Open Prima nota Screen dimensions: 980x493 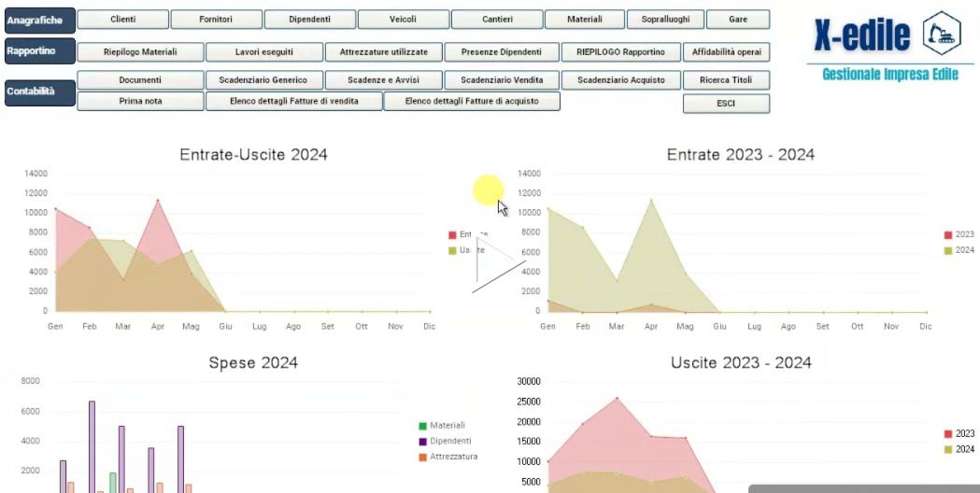click(x=141, y=101)
